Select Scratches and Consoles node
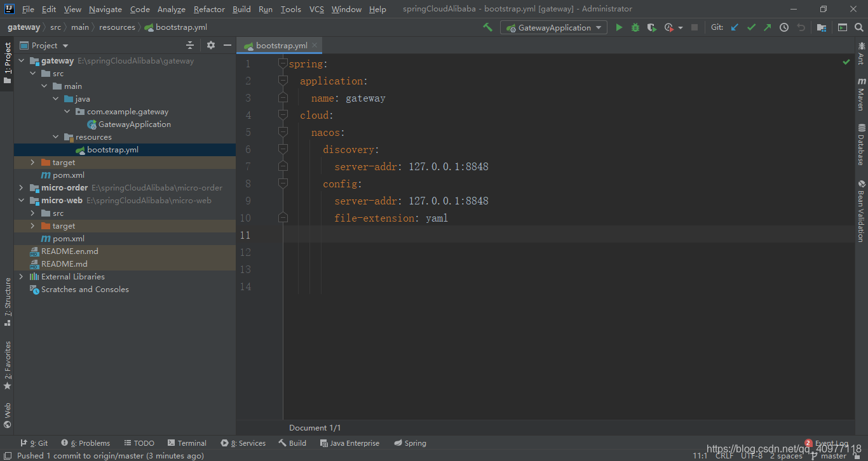The image size is (868, 461). click(79, 290)
